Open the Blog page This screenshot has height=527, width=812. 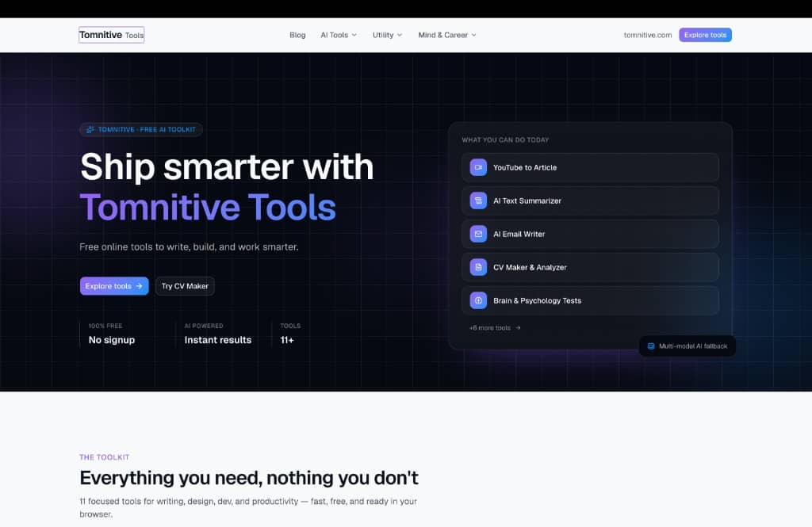coord(297,35)
